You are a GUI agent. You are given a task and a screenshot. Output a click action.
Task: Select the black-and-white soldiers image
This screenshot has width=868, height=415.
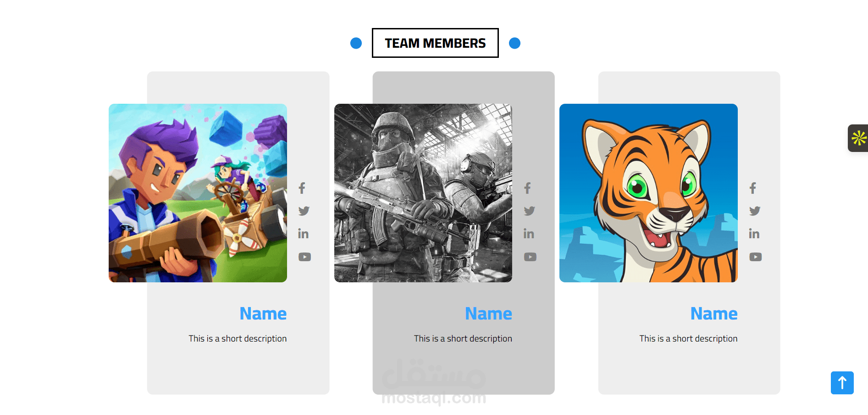[423, 193]
